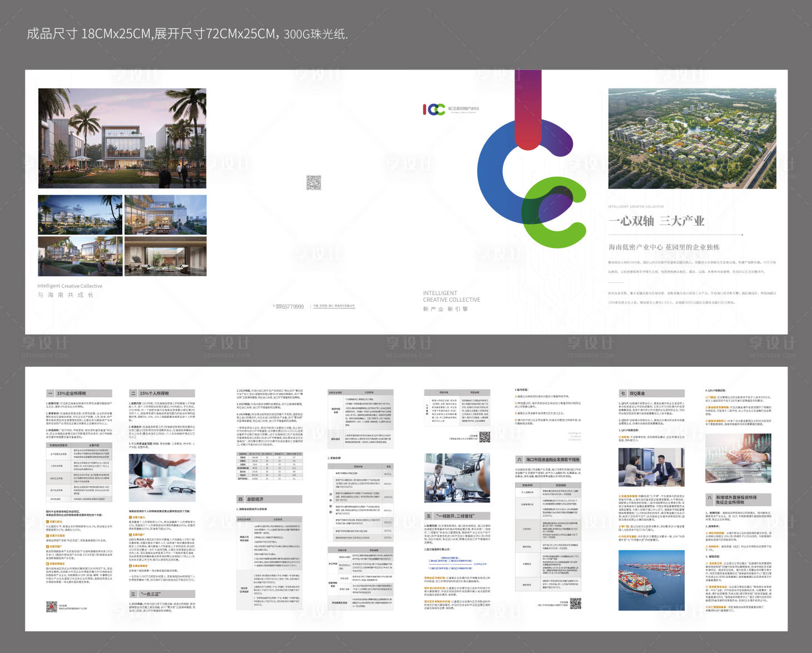812x653 pixels.
Task: Click the QR code in the center of the back cover panel
Action: 314,183
